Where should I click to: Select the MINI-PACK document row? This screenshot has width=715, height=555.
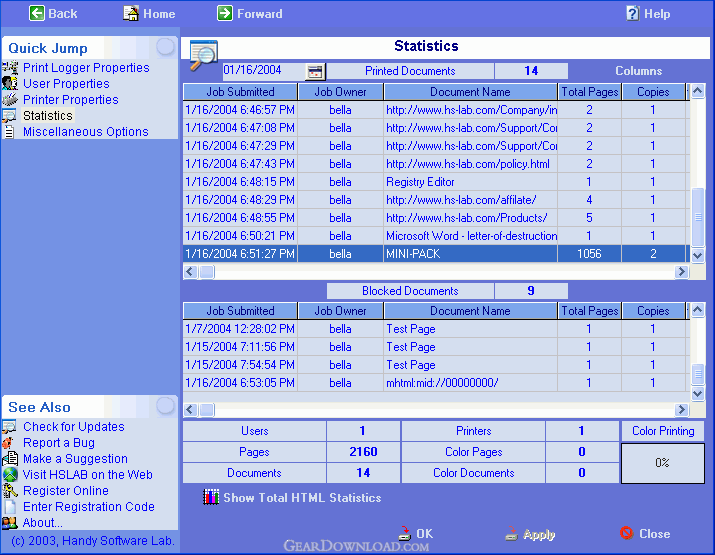pyautogui.click(x=434, y=254)
